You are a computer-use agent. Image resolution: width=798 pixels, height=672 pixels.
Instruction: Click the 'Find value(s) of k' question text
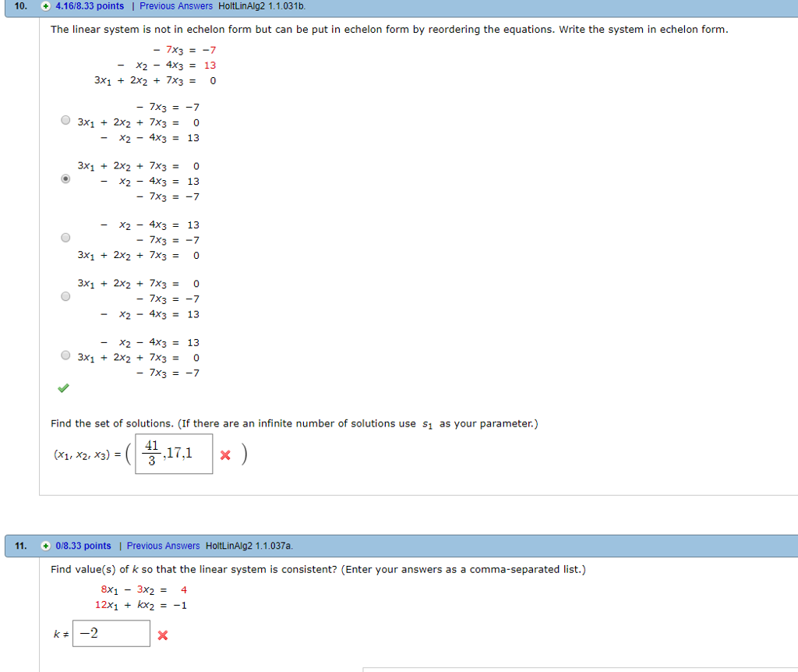(x=318, y=569)
